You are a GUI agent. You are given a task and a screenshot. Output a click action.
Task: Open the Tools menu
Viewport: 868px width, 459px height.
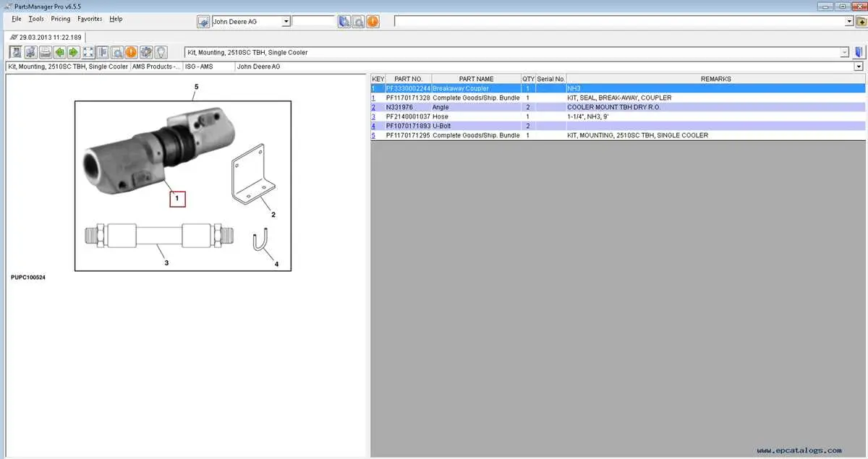pyautogui.click(x=36, y=19)
